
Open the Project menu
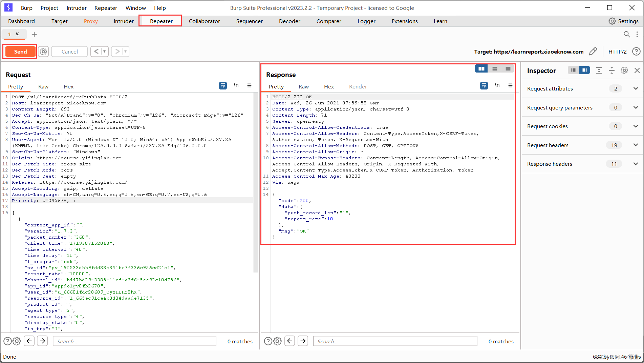pos(49,8)
